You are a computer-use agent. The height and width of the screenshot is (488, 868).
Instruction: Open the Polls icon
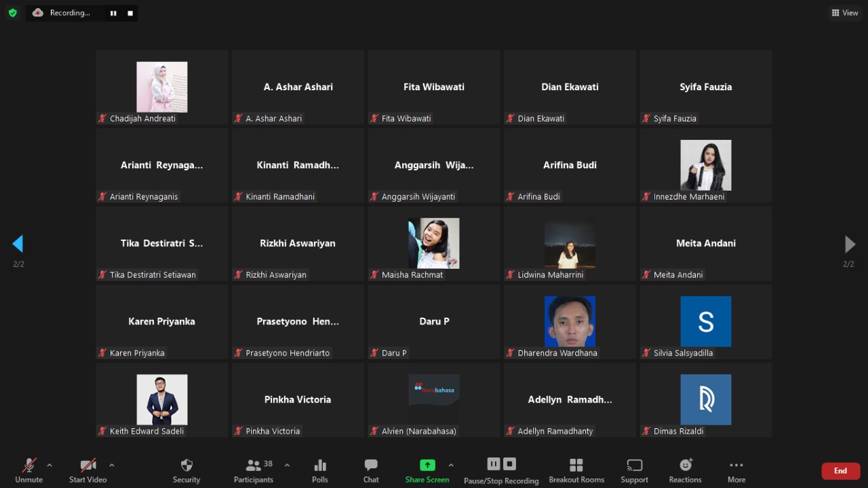pos(320,466)
